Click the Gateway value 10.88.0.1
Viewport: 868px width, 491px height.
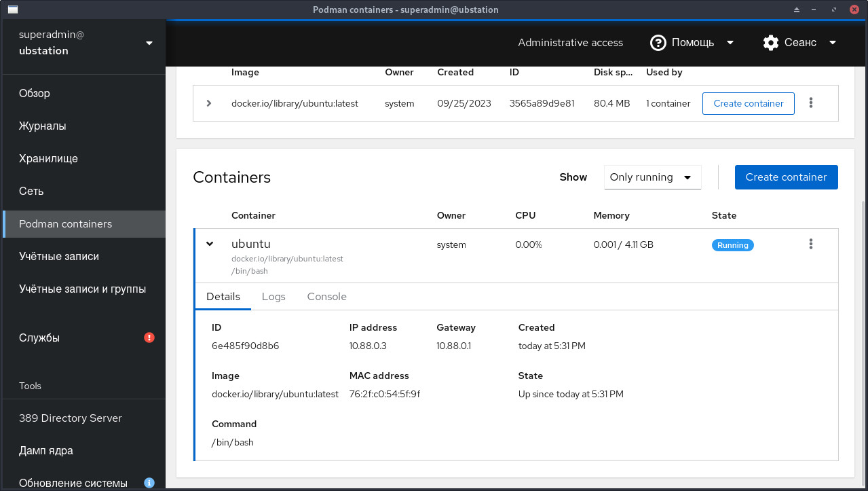(x=453, y=346)
